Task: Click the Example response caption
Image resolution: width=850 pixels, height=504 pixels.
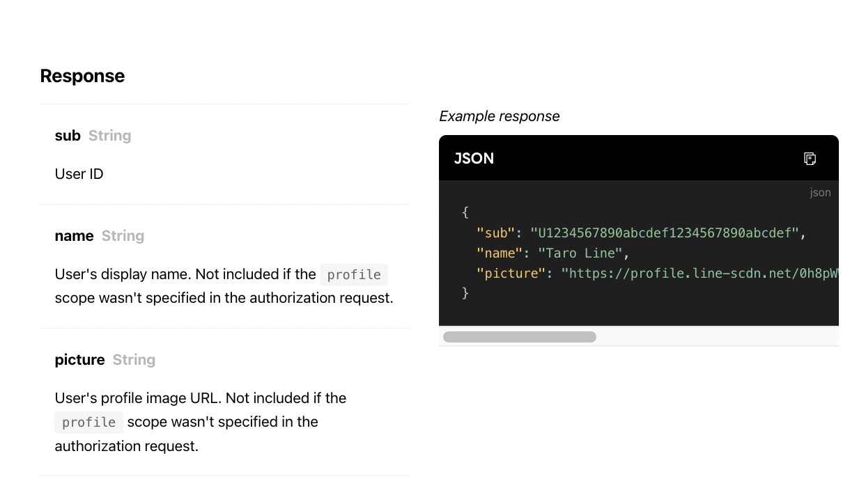Action: pyautogui.click(x=499, y=116)
